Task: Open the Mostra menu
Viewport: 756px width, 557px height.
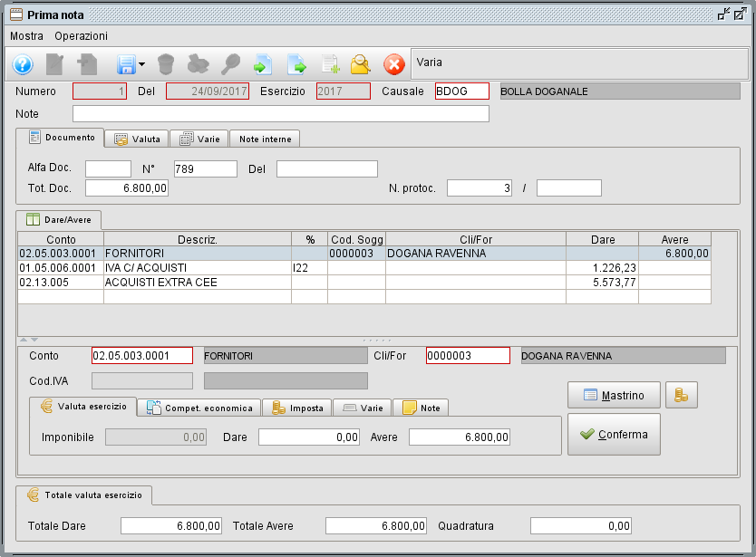Action: [x=27, y=36]
